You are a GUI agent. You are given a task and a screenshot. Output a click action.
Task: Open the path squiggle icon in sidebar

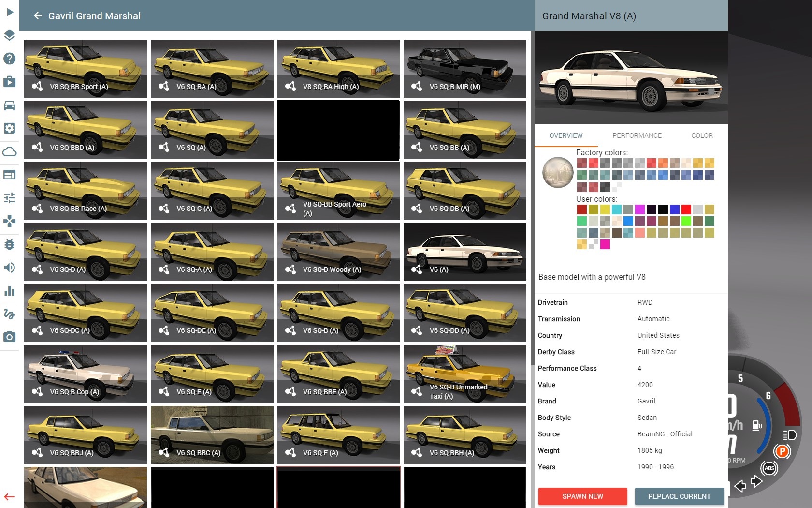tap(9, 314)
